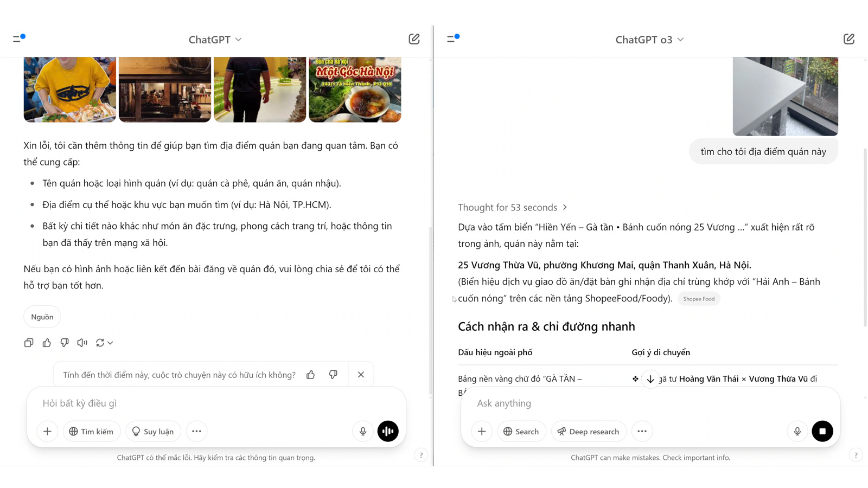The width and height of the screenshot is (868, 488).
Task: Click table header 'Dấu hiệu ngoài phố'
Action: pyautogui.click(x=495, y=352)
